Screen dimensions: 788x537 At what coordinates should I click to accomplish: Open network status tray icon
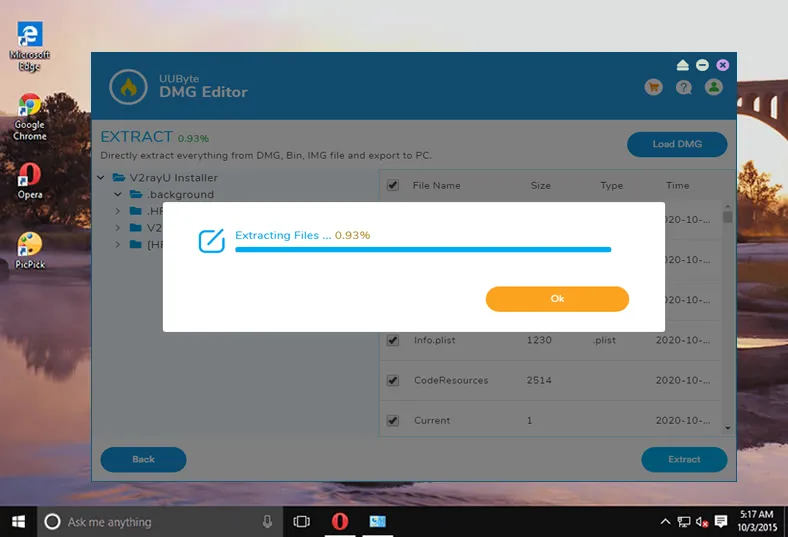pos(683,522)
